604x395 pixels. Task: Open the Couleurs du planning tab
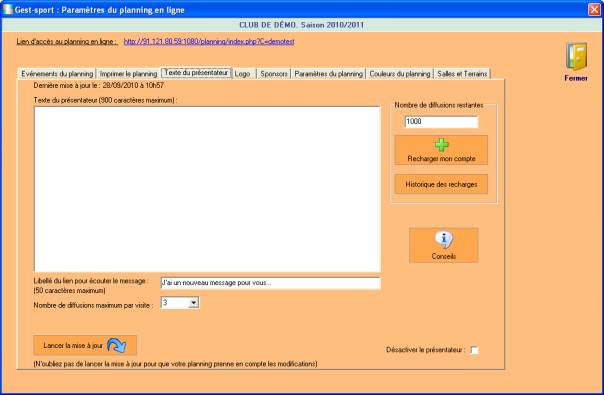tap(400, 74)
